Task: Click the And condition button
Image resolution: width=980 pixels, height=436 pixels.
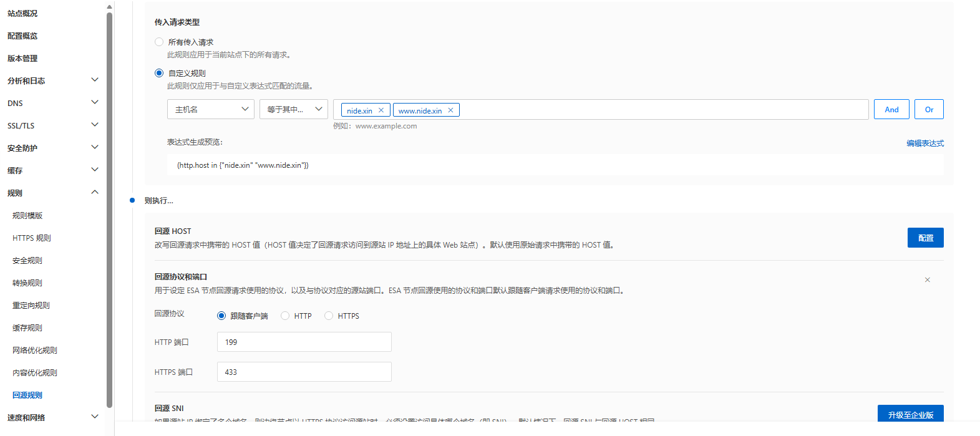Action: [891, 109]
